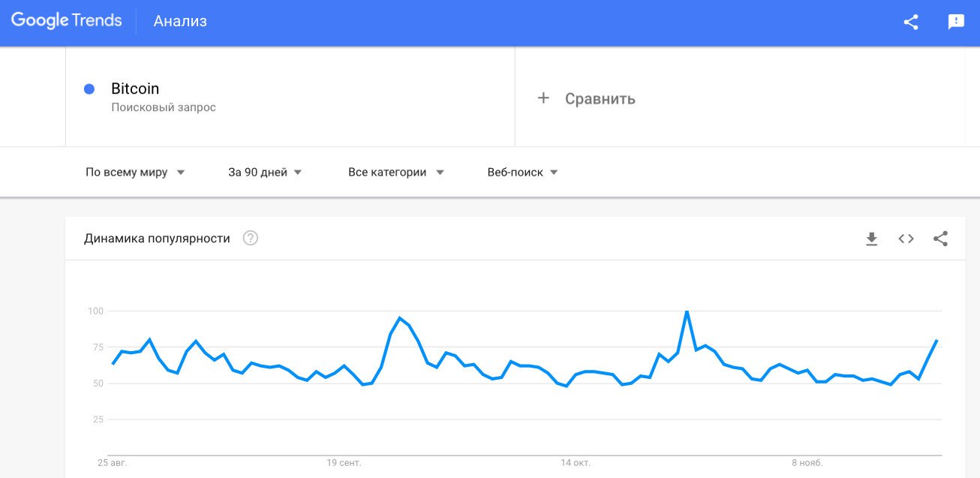Viewport: 980px width, 478px height.
Task: Click the plus icon to add comparison
Action: click(x=543, y=98)
